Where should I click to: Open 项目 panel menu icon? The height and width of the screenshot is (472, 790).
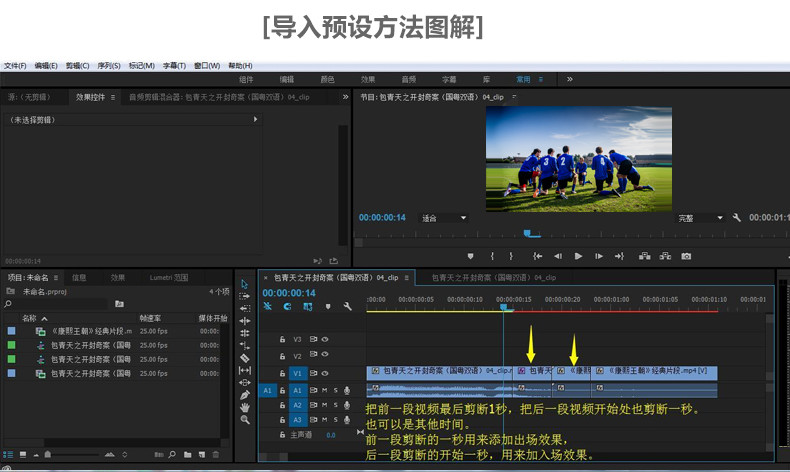tap(55, 278)
